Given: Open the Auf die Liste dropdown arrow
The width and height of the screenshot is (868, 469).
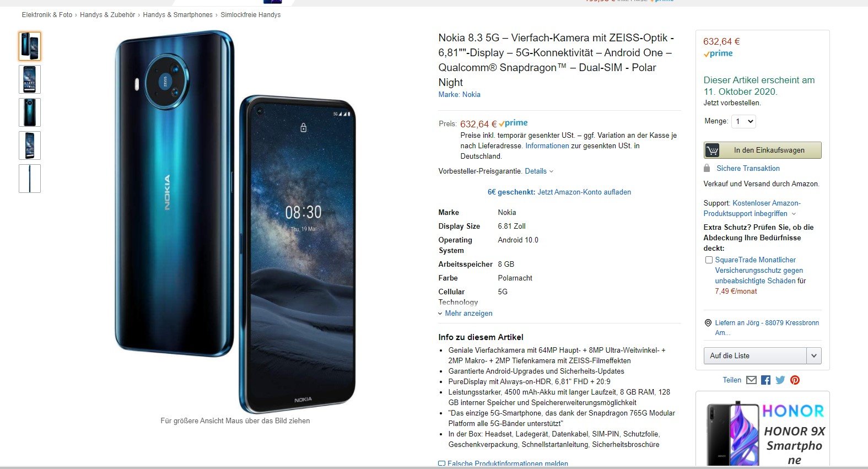Looking at the screenshot, I should 814,356.
